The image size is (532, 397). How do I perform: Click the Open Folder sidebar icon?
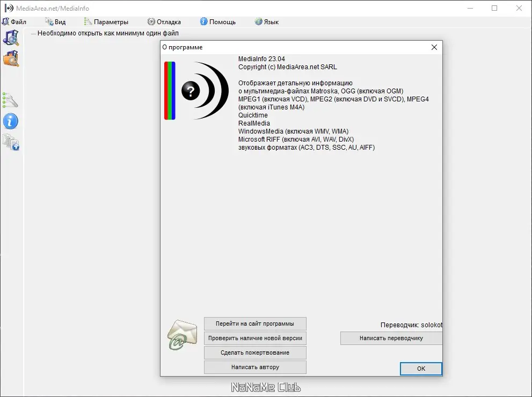tap(11, 58)
